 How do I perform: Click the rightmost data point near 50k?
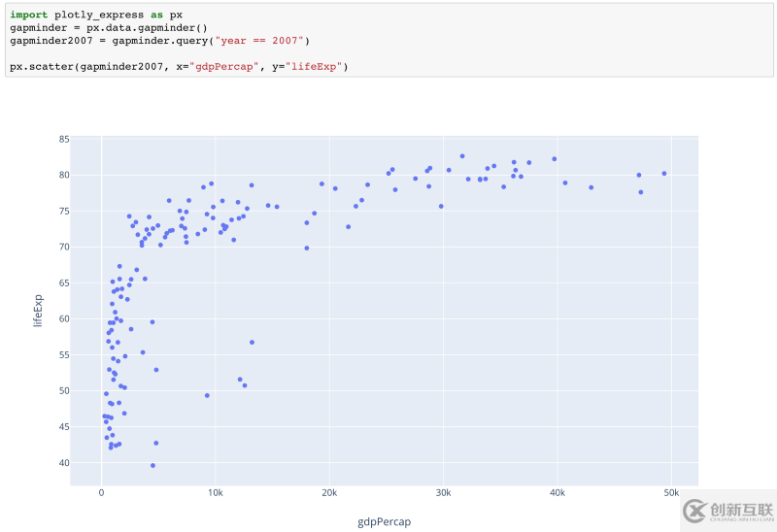[x=664, y=174]
